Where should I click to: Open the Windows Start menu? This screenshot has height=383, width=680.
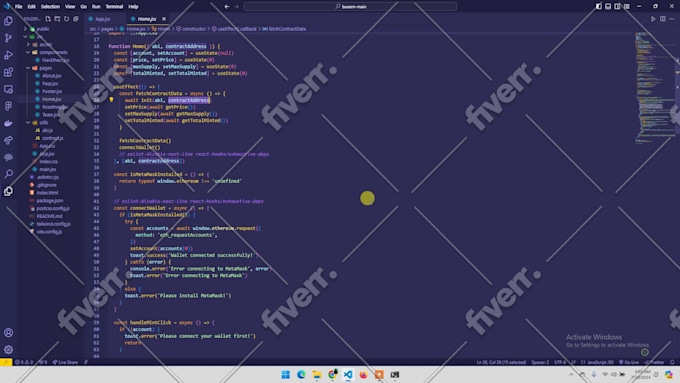click(x=285, y=375)
